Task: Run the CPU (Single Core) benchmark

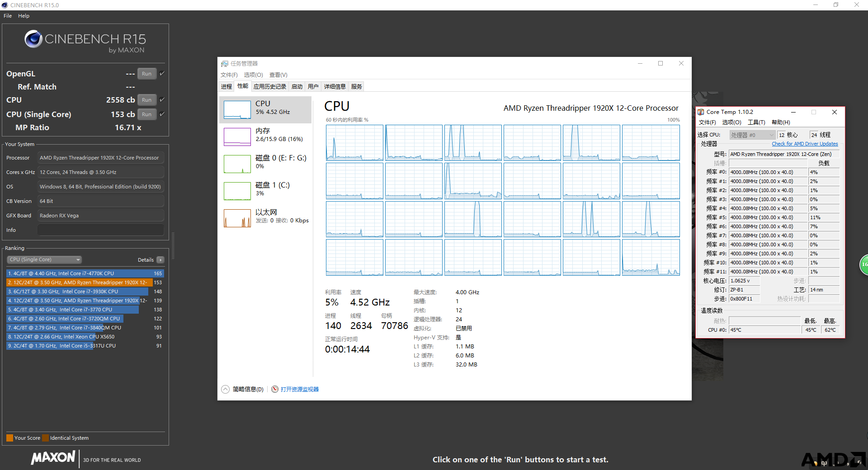Action: (146, 114)
